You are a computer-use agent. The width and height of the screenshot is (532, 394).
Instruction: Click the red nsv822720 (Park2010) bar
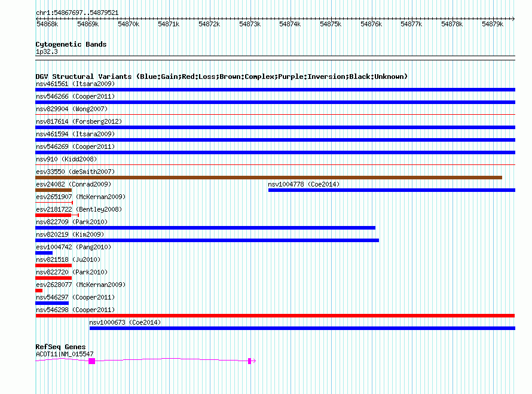pyautogui.click(x=53, y=278)
